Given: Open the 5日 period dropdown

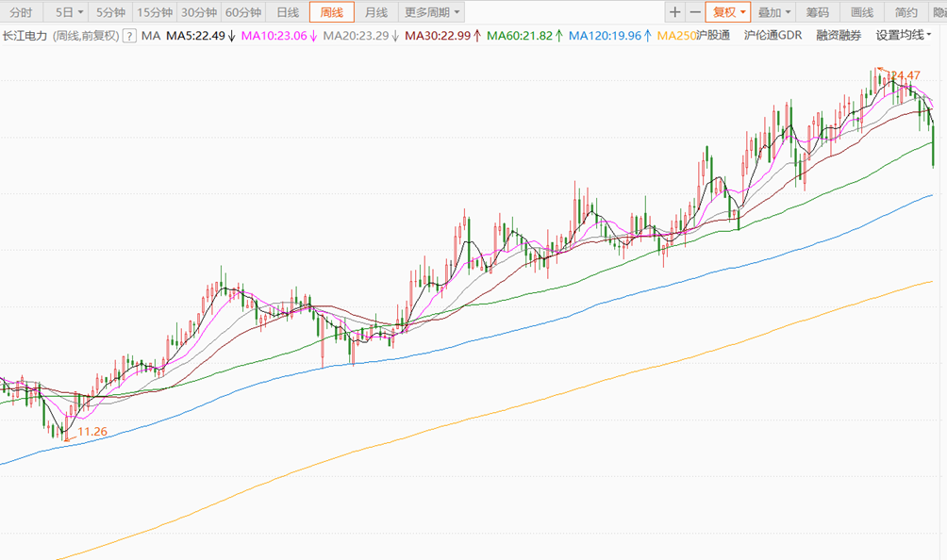Looking at the screenshot, I should (x=69, y=12).
